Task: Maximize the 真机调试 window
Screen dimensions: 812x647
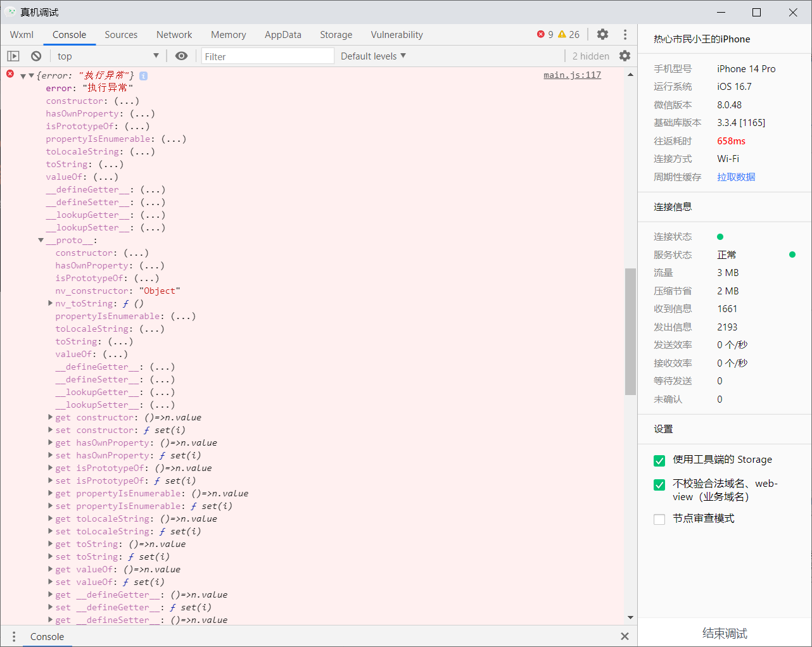Action: (x=756, y=12)
